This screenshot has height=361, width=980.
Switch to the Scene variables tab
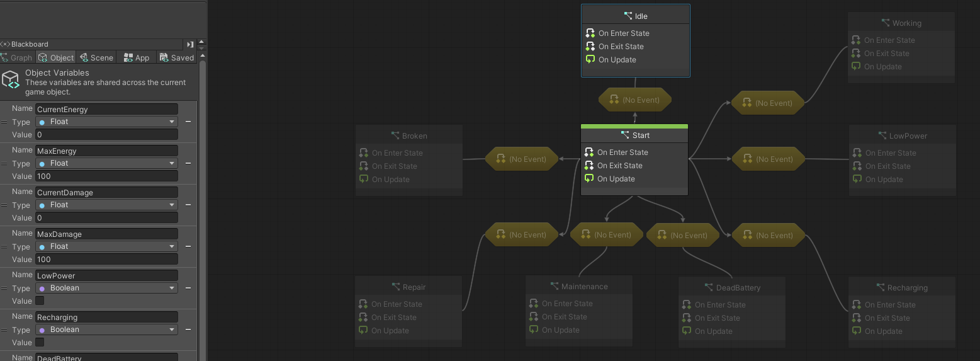click(x=96, y=57)
